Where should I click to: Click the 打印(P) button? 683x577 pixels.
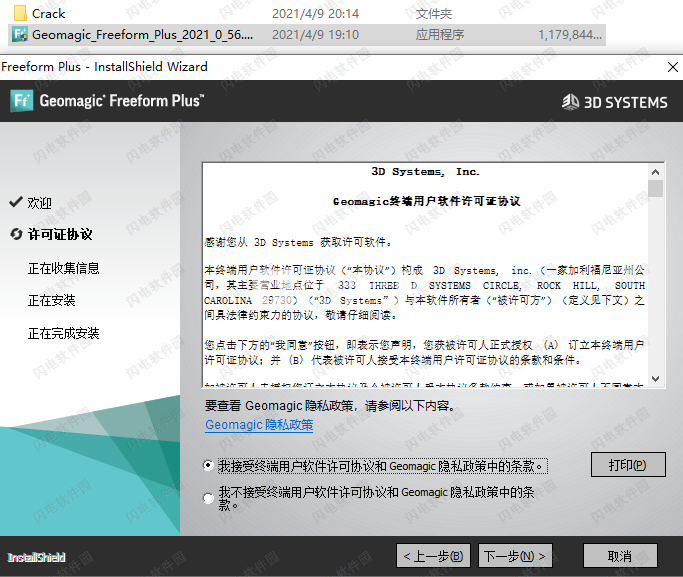[x=628, y=465]
